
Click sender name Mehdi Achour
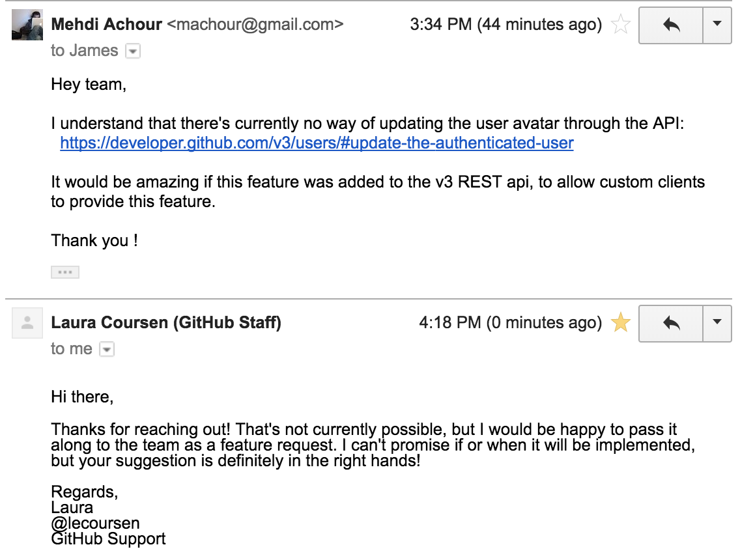click(x=107, y=24)
